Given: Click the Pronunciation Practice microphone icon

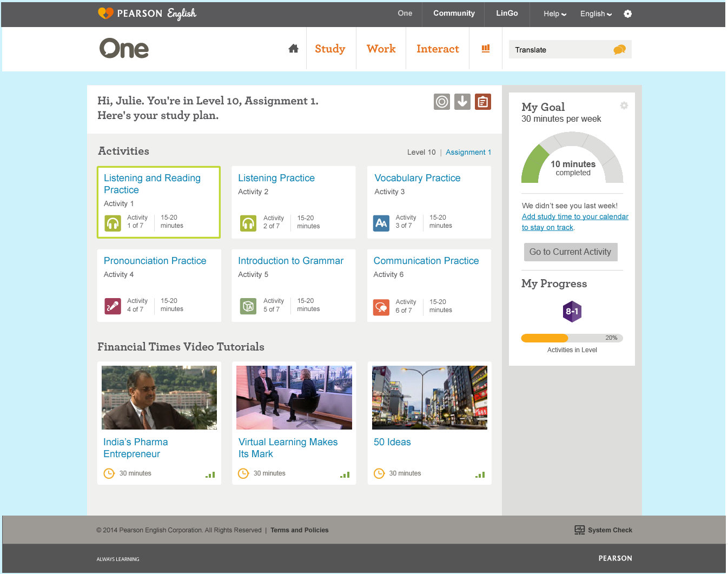Looking at the screenshot, I should [112, 306].
